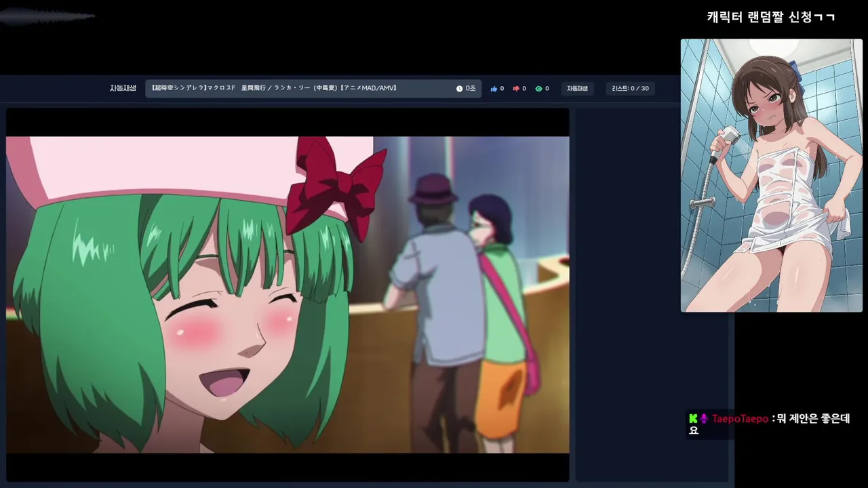Click the 0초 elapsed time text
The width and height of the screenshot is (868, 488).
(471, 89)
